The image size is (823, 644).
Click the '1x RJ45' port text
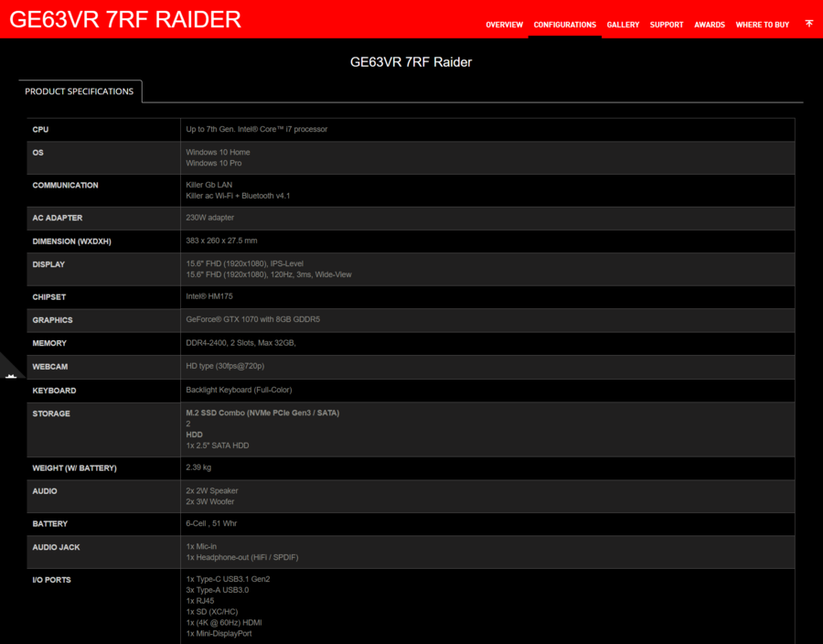(x=200, y=601)
